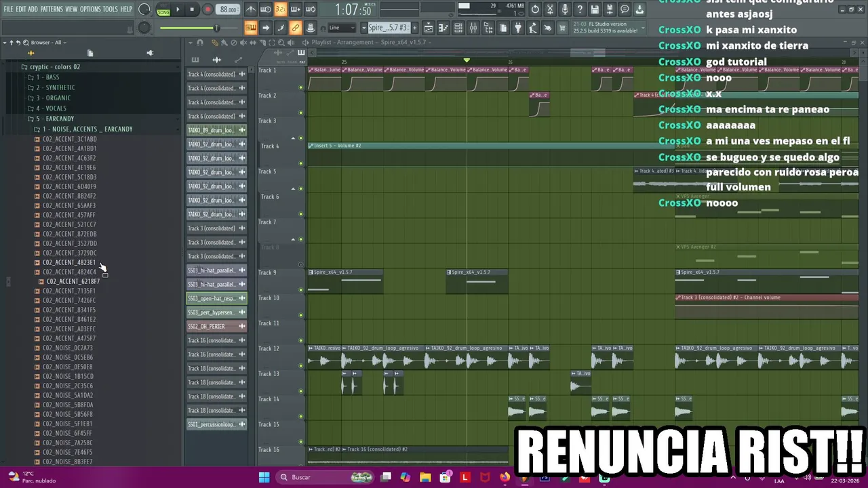
Task: Click the help question mark icon
Action: click(x=580, y=9)
